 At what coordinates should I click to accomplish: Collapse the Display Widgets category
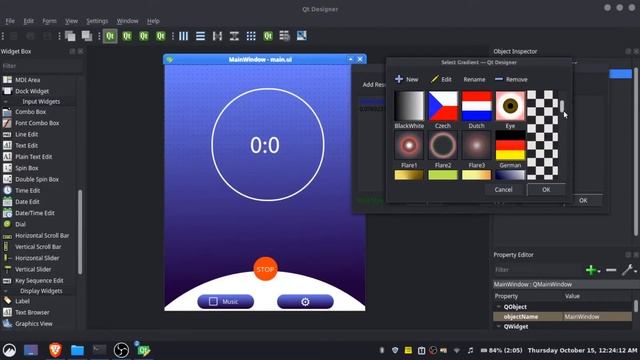(6, 291)
